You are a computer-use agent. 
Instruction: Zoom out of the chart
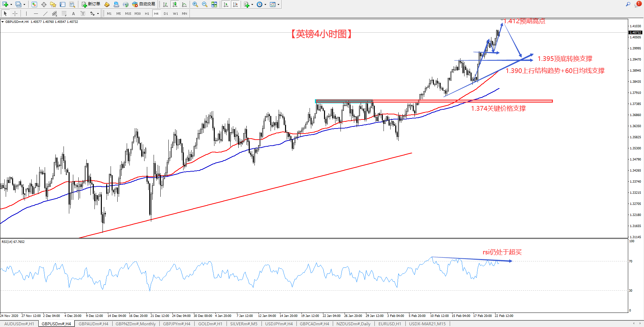pyautogui.click(x=205, y=4)
